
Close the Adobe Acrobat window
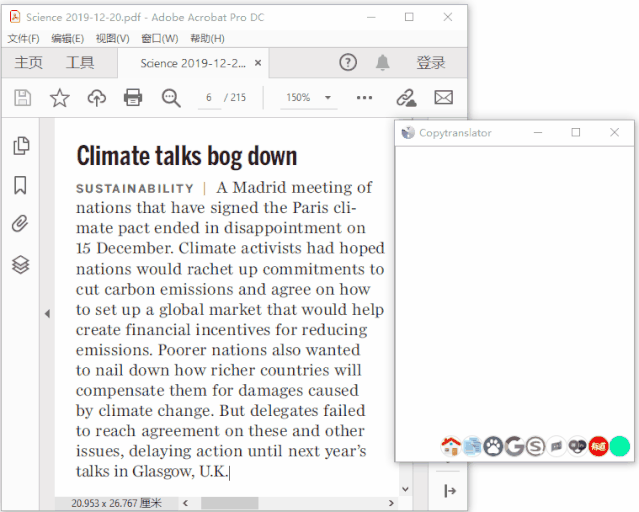447,17
